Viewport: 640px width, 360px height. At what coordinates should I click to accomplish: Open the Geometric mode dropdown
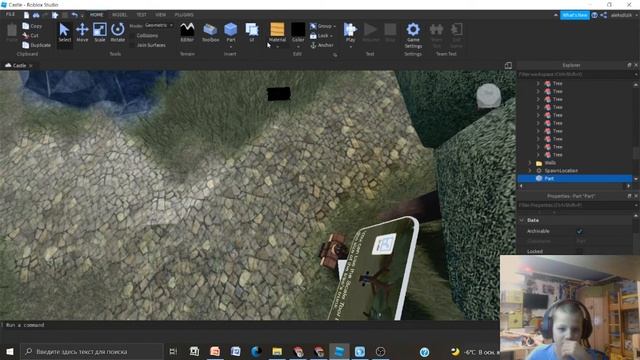click(158, 25)
